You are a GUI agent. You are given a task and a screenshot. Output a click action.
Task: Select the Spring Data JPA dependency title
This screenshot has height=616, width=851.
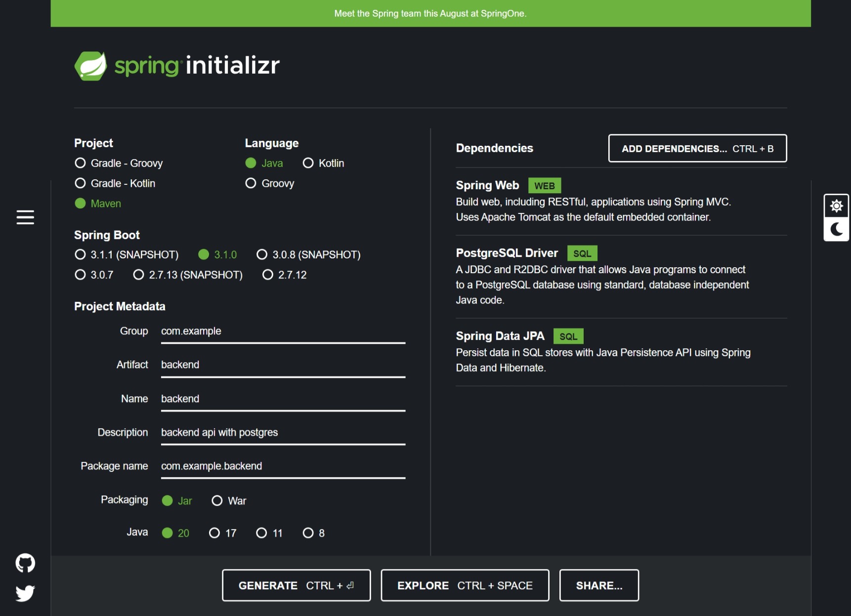coord(500,336)
